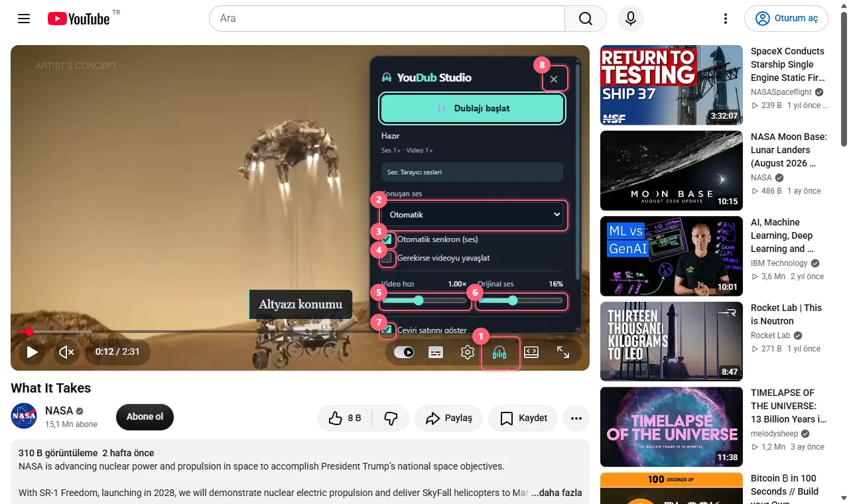Enable Gerekirse videoyu yavaşlat checkbox
The image size is (849, 504).
[x=387, y=257]
